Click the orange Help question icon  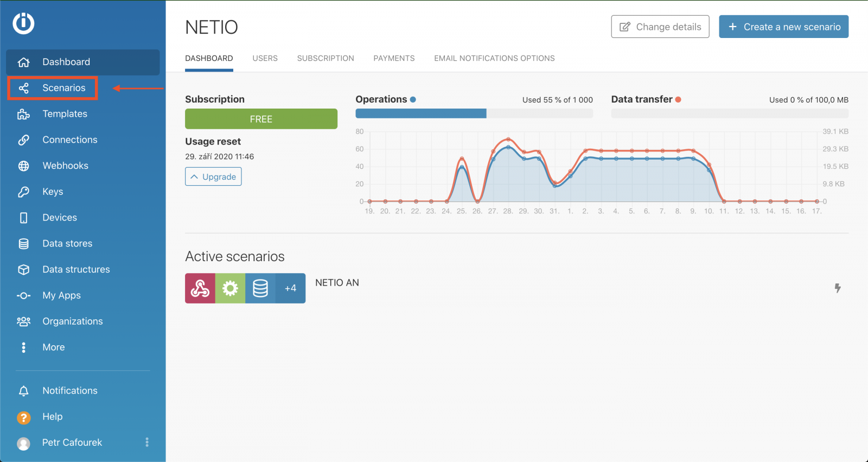[x=23, y=417]
